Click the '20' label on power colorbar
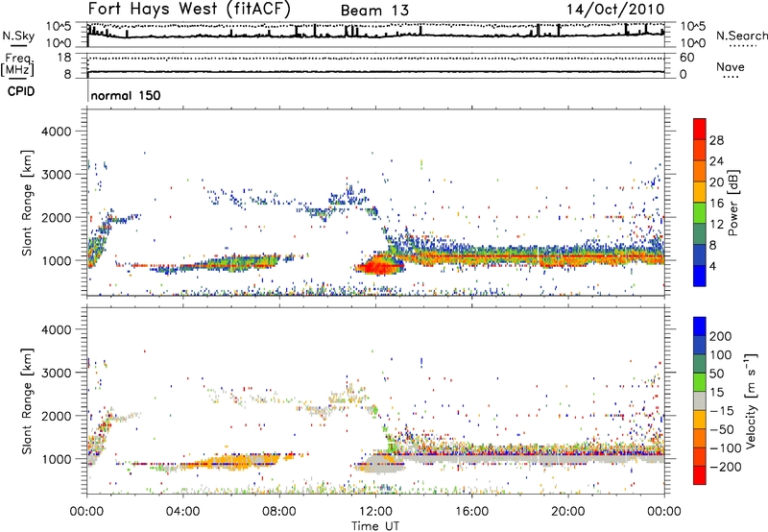Viewport: 768px width, 532px height. point(716,182)
